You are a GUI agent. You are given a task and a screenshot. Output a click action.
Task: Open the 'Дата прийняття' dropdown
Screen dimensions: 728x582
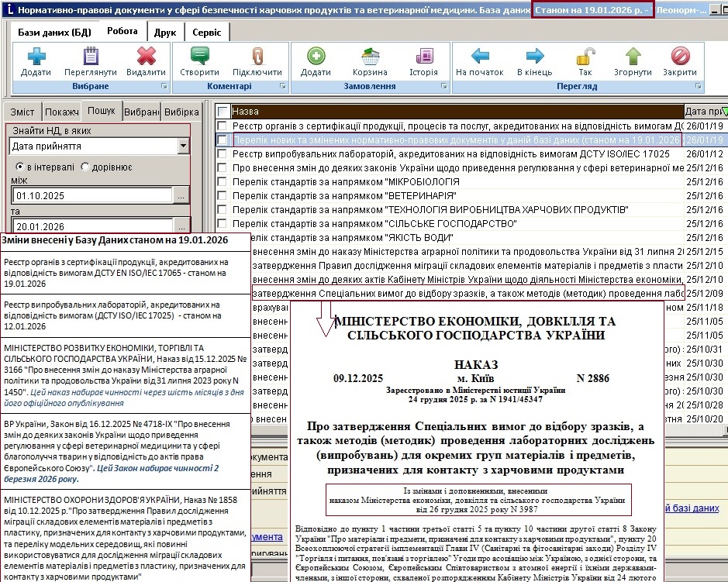point(183,146)
